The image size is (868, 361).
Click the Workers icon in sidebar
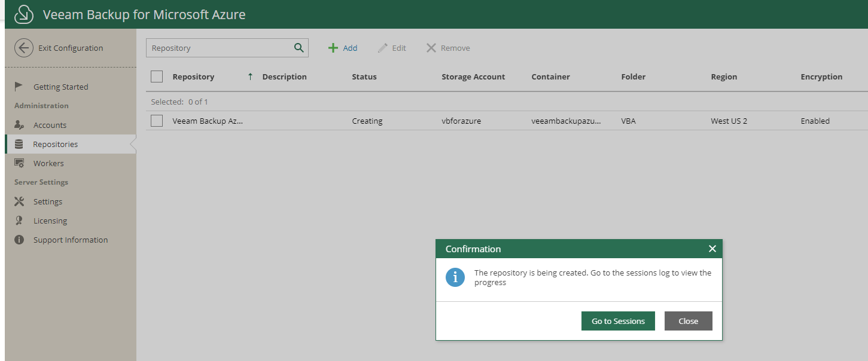(19, 163)
